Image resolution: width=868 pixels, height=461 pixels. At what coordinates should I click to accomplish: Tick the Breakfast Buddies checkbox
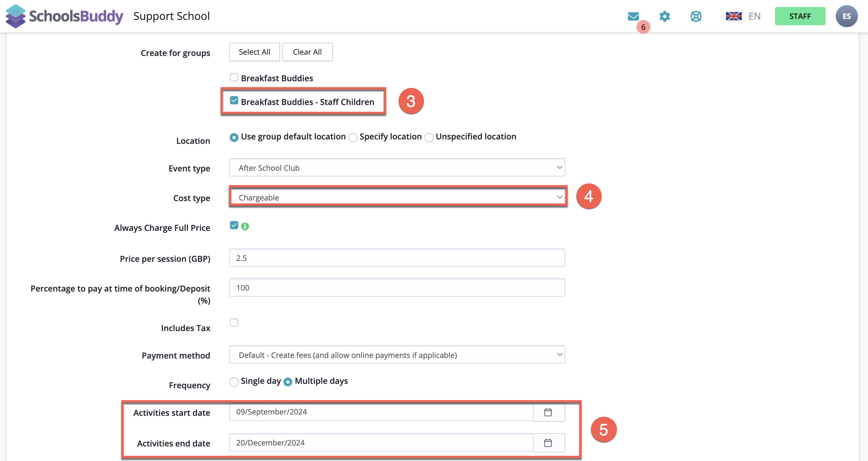coord(234,77)
